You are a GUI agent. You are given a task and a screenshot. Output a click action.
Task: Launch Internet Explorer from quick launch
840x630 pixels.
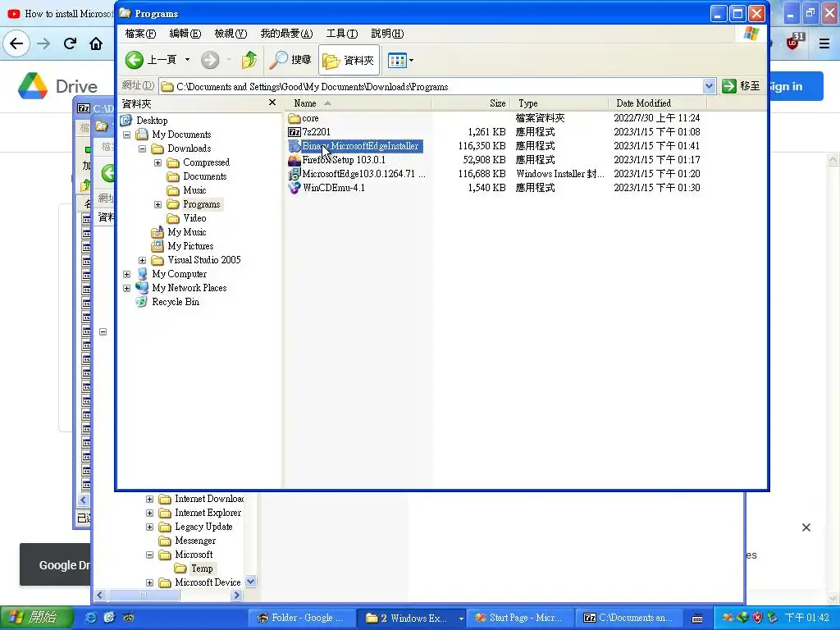91,618
